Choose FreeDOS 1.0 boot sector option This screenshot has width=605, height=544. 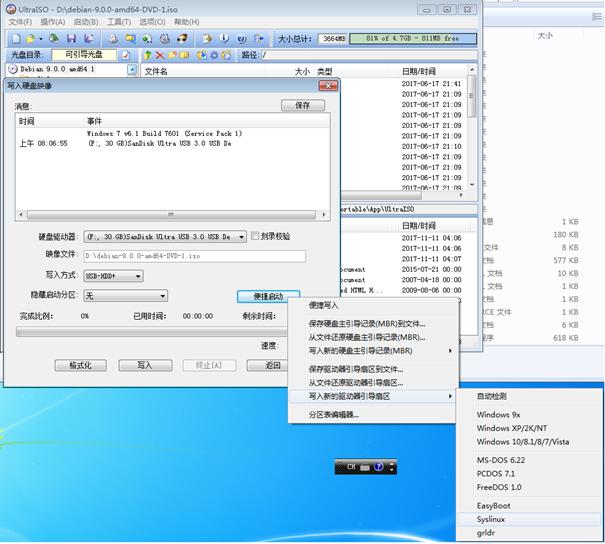point(529,487)
